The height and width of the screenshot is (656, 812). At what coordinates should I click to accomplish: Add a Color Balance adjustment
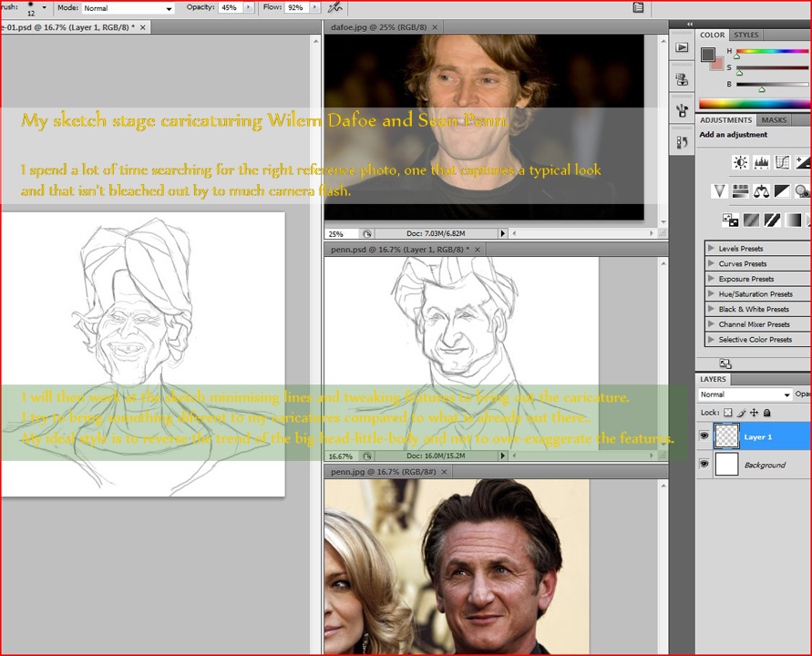[x=761, y=191]
